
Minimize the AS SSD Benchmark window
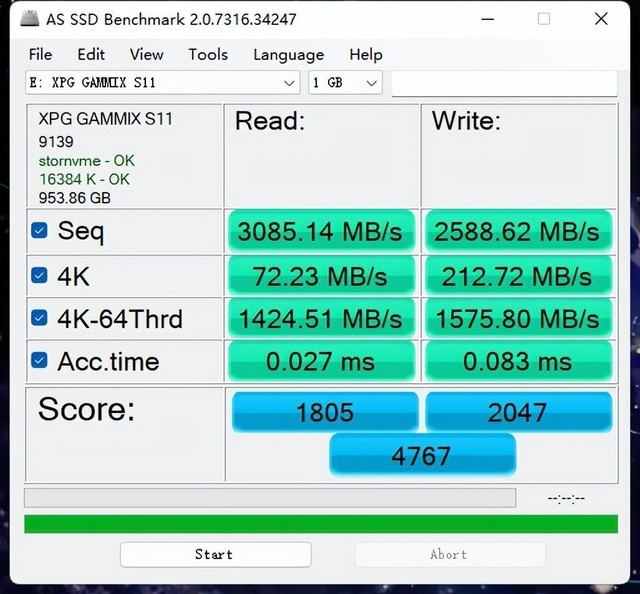(488, 19)
